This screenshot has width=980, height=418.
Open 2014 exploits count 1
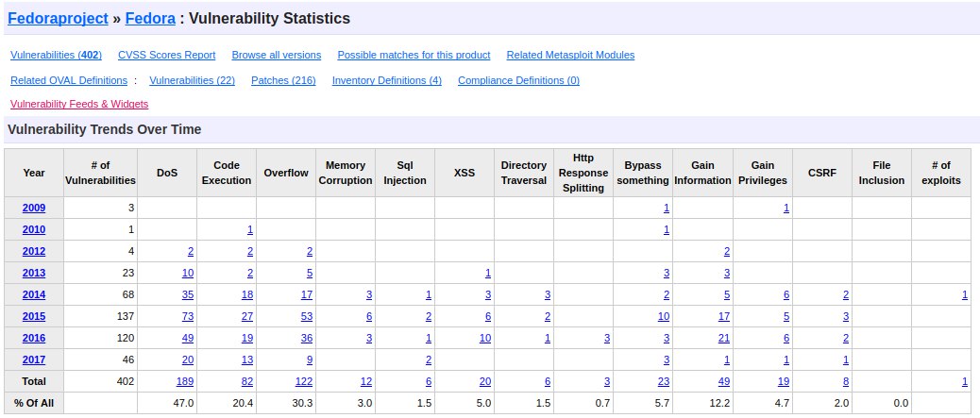click(x=965, y=295)
